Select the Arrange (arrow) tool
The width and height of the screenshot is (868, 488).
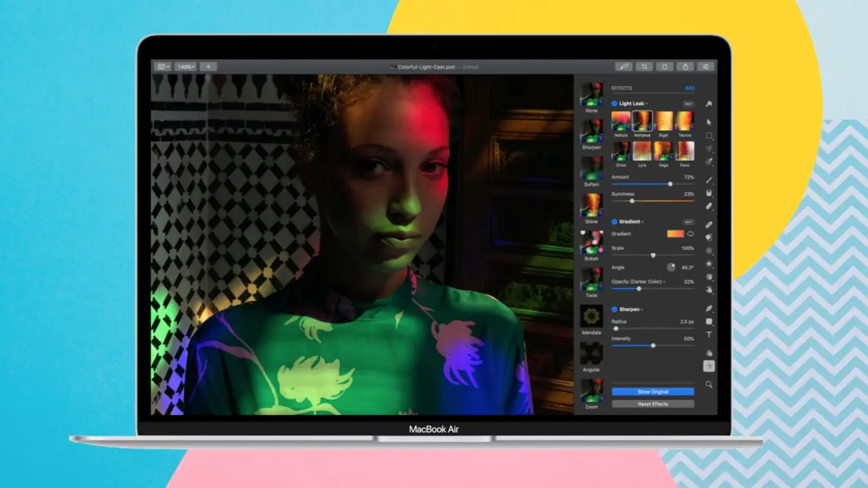[709, 123]
